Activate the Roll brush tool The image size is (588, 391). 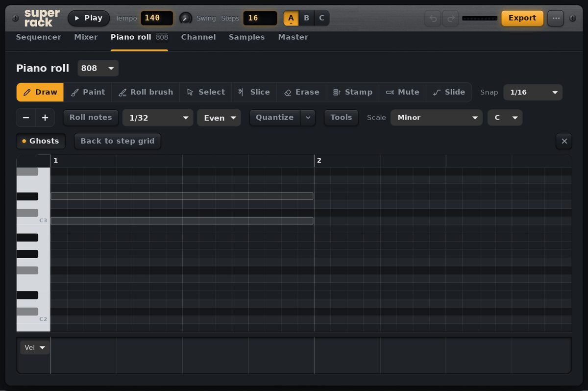coord(146,92)
